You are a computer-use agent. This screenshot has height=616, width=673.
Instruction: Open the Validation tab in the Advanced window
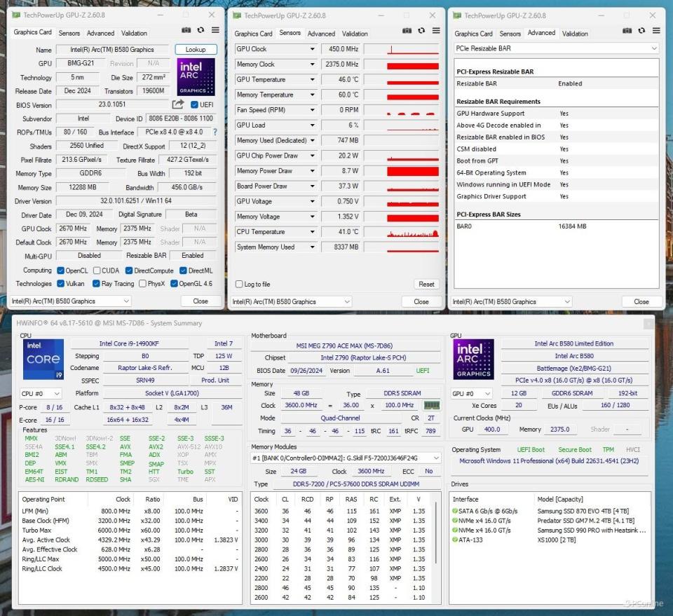(x=575, y=33)
